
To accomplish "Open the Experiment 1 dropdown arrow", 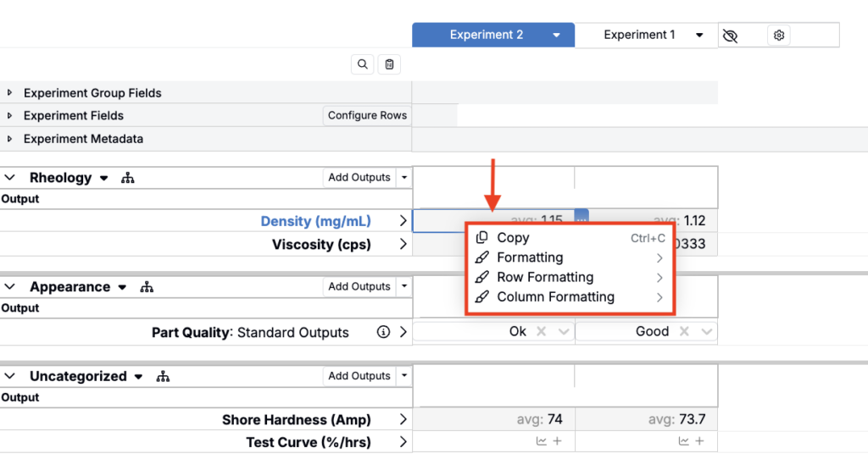I will tap(699, 36).
